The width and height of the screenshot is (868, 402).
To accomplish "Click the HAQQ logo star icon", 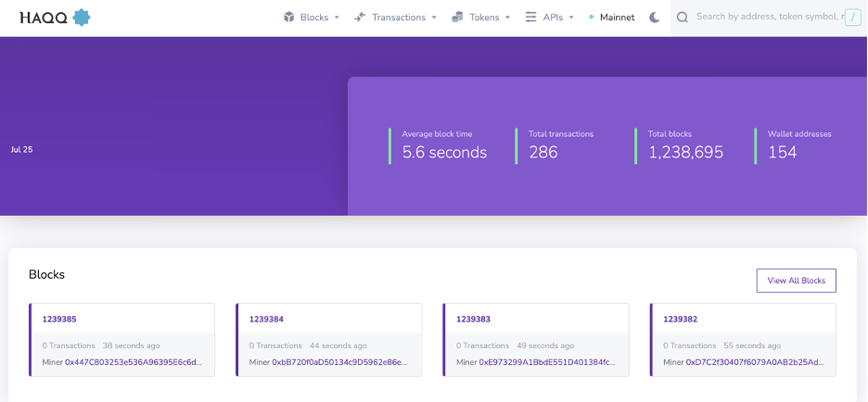I will coord(82,18).
